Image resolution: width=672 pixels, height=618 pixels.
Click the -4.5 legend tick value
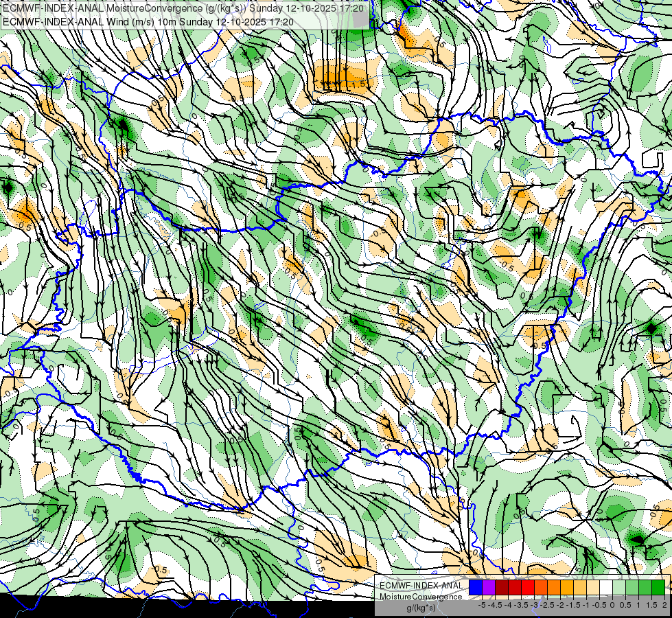[x=495, y=605]
